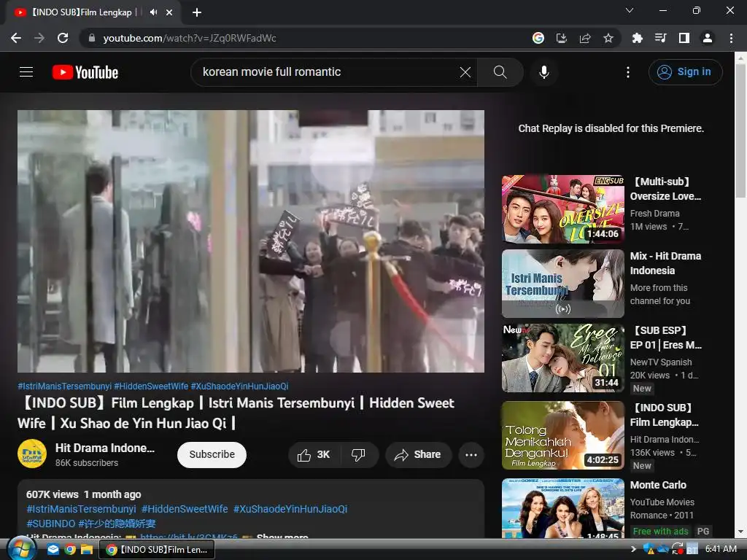Open tab search dropdown chevron
747x560 pixels.
pos(630,10)
